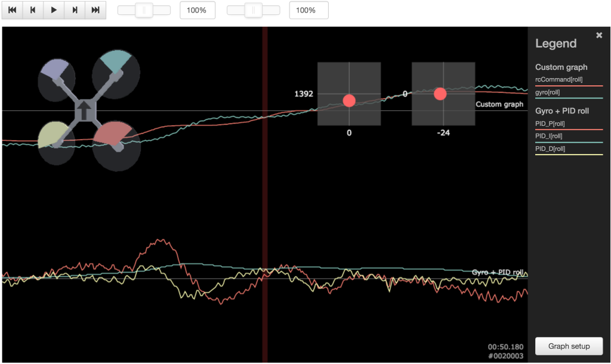611x364 pixels.
Task: Close the Legend panel with the X
Action: [599, 35]
